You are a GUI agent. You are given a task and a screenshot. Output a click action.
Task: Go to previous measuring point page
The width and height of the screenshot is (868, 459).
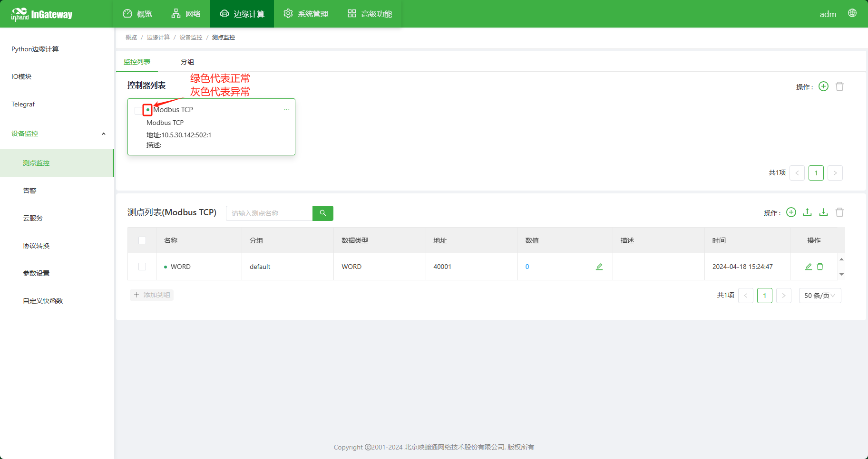pos(746,296)
